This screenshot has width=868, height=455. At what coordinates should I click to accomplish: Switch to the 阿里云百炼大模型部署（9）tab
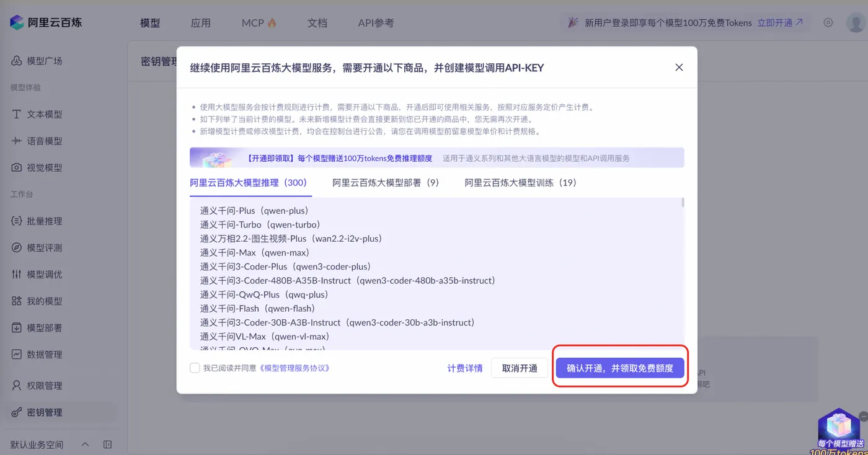(x=386, y=182)
